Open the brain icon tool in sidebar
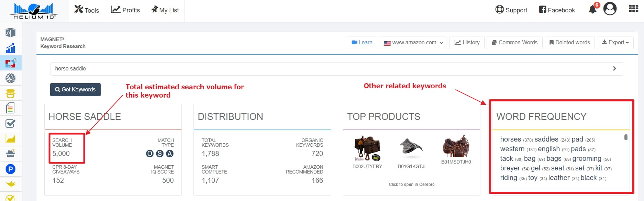 (11, 78)
